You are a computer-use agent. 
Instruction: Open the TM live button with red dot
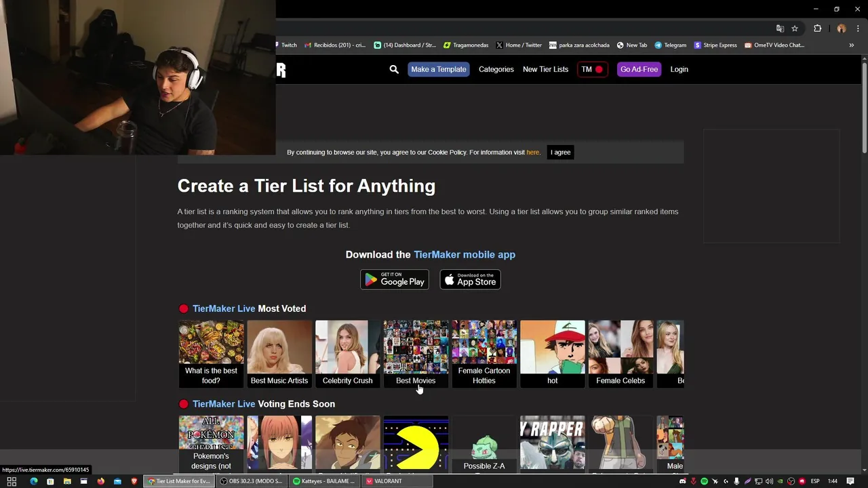(592, 69)
